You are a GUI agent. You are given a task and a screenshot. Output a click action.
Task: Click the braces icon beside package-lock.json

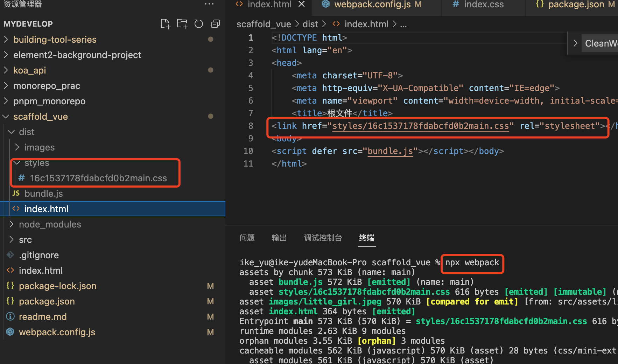(x=10, y=286)
